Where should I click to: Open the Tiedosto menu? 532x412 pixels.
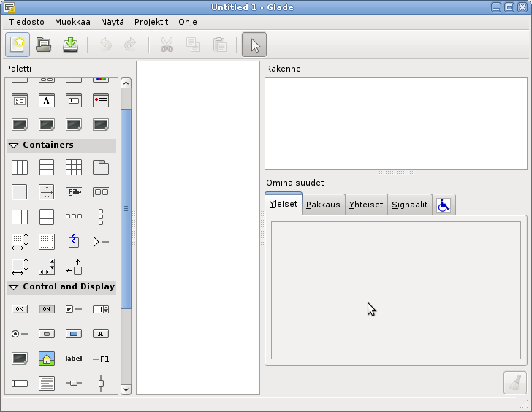pos(26,22)
